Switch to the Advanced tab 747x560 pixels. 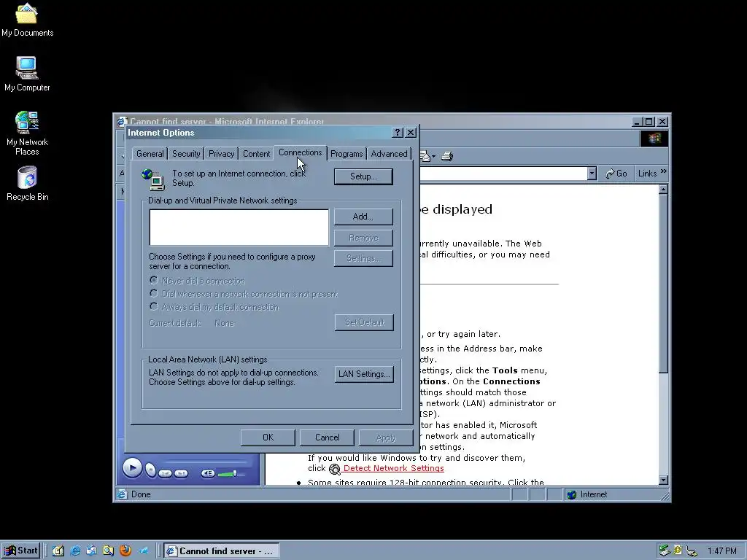pyautogui.click(x=390, y=154)
